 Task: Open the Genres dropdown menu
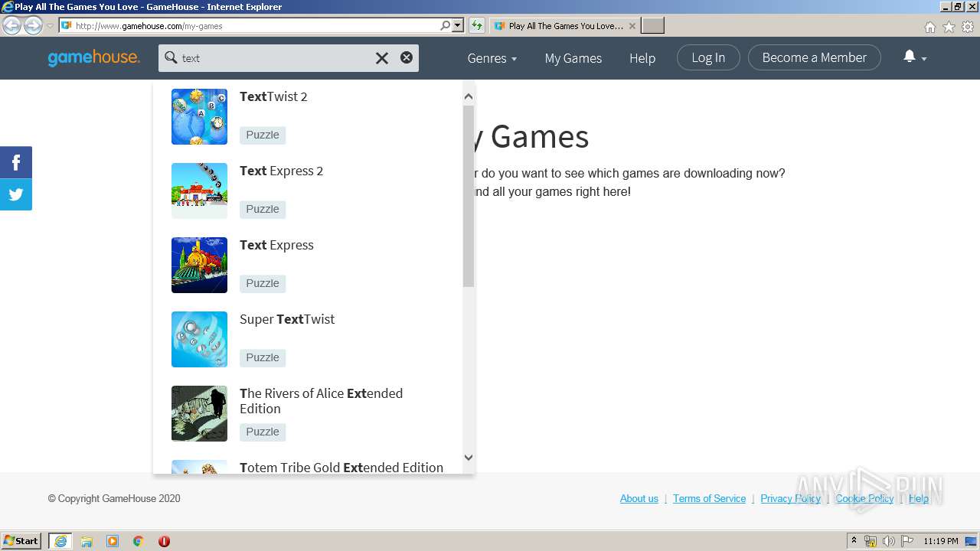[x=492, y=58]
